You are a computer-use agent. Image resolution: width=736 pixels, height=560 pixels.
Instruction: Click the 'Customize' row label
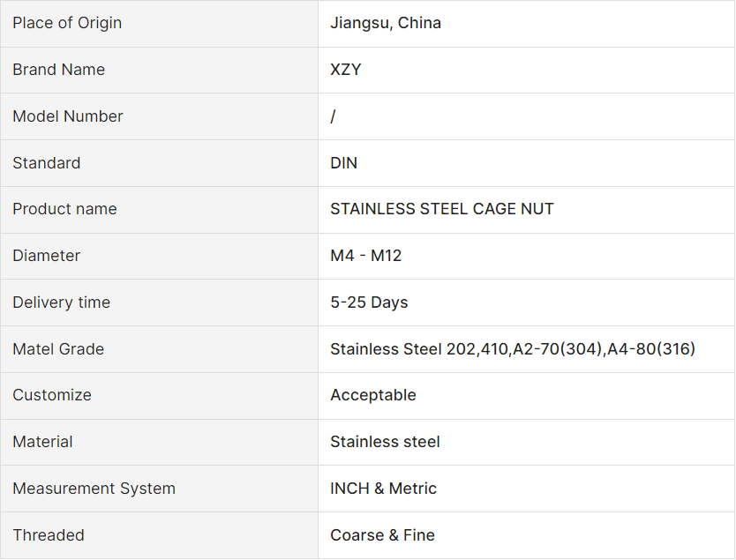pyautogui.click(x=52, y=395)
